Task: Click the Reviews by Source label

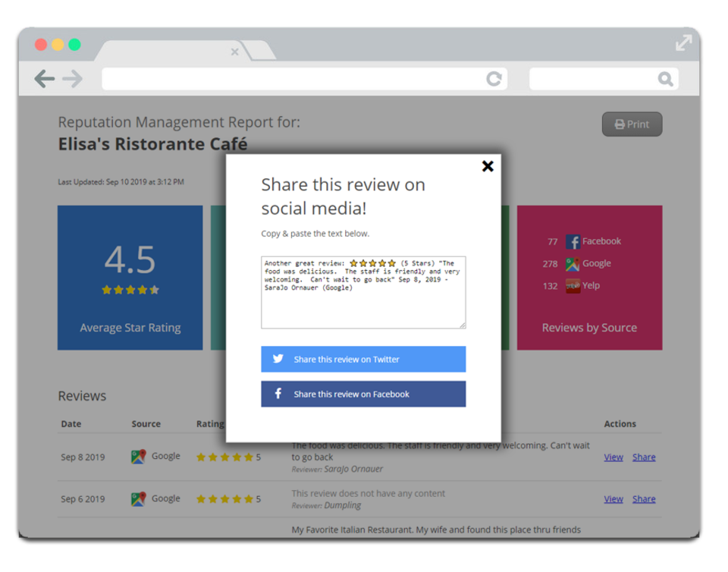Action: coord(589,327)
